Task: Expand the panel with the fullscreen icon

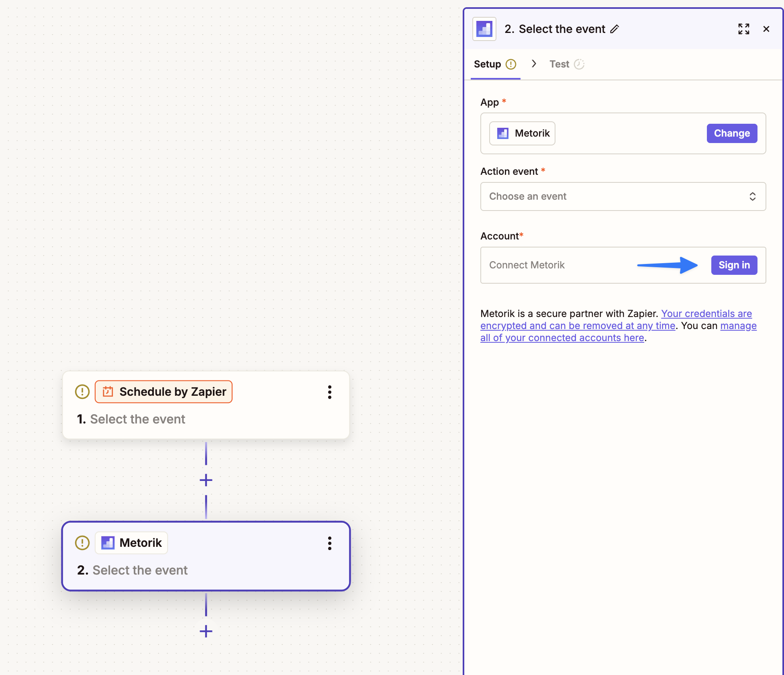Action: click(744, 29)
